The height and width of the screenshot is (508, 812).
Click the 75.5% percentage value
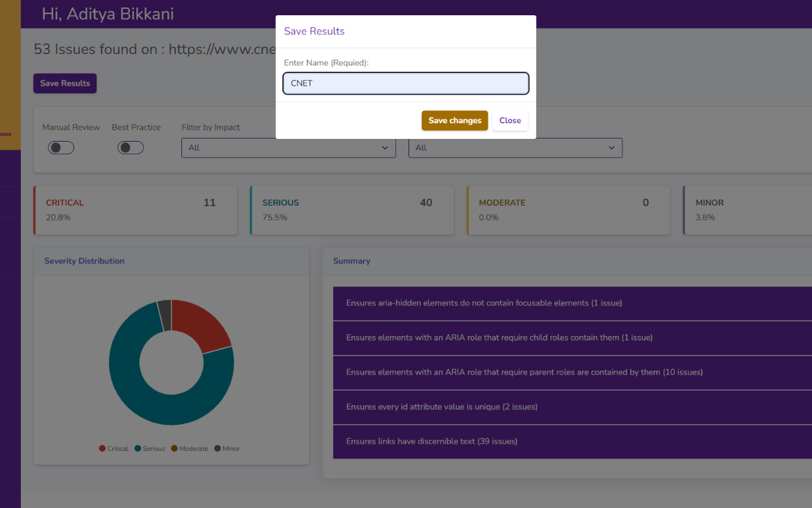pyautogui.click(x=275, y=217)
